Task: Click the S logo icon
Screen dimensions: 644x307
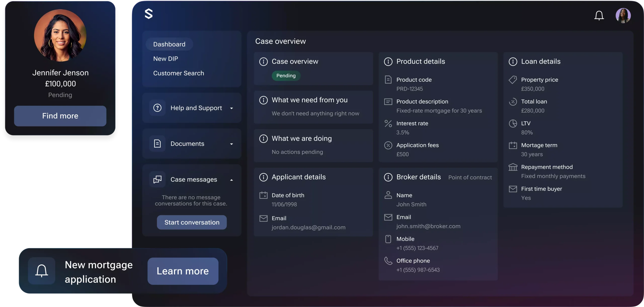Action: (149, 14)
